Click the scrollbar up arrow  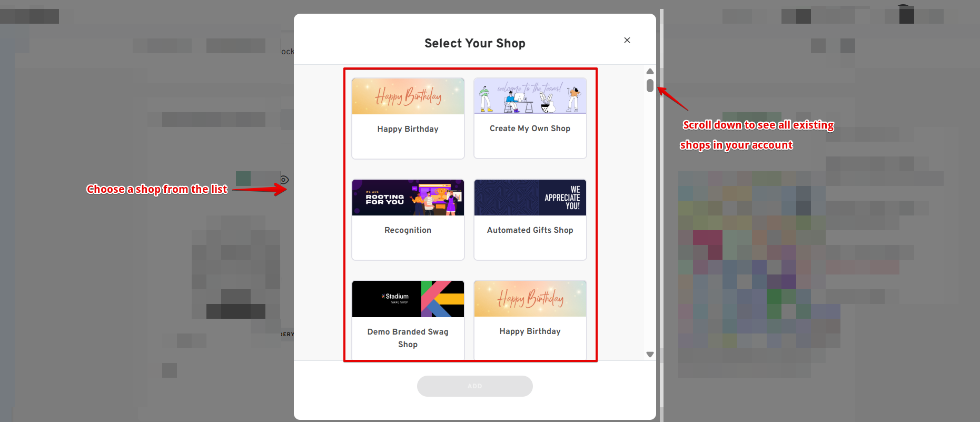650,71
